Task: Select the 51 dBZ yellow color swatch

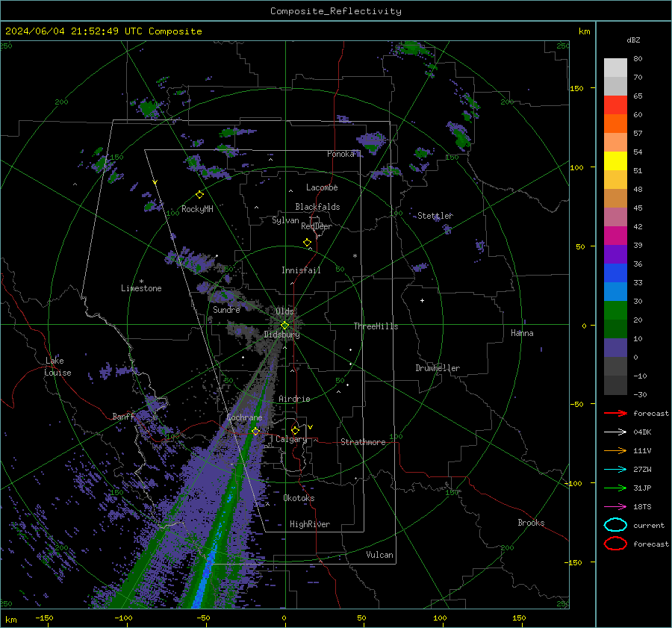Action: tap(615, 161)
